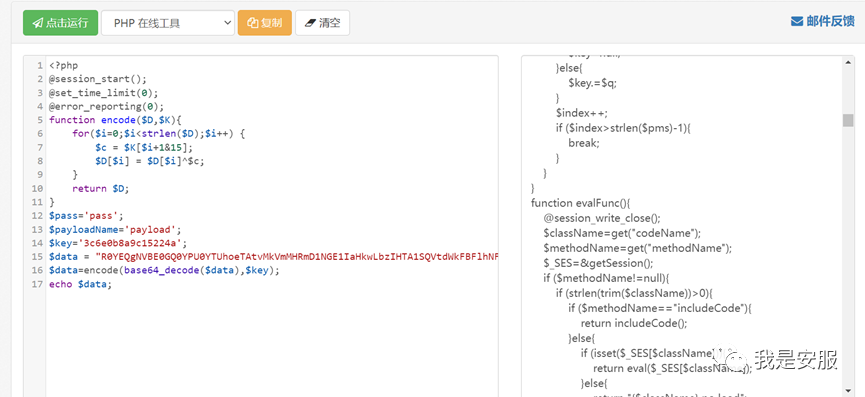Click 'if ($methodName!=null){' in output
Image resolution: width=865 pixels, height=397 pixels.
pos(606,278)
